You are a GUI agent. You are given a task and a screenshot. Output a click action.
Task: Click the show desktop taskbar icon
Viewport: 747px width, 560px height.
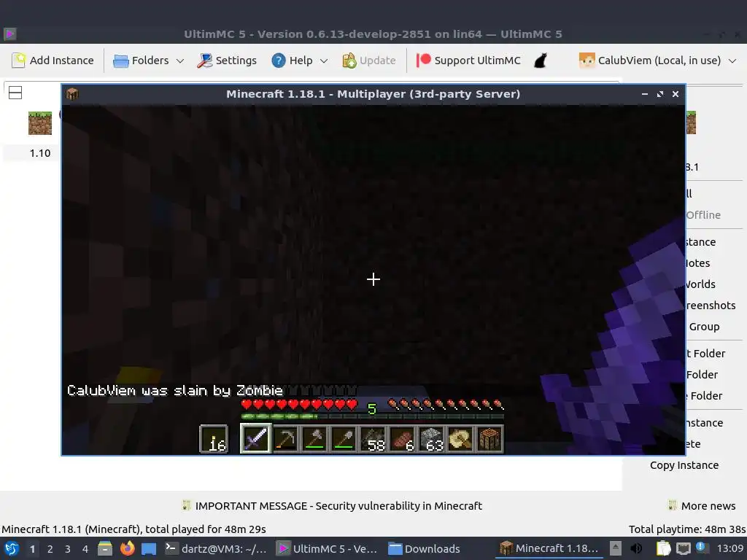click(149, 549)
